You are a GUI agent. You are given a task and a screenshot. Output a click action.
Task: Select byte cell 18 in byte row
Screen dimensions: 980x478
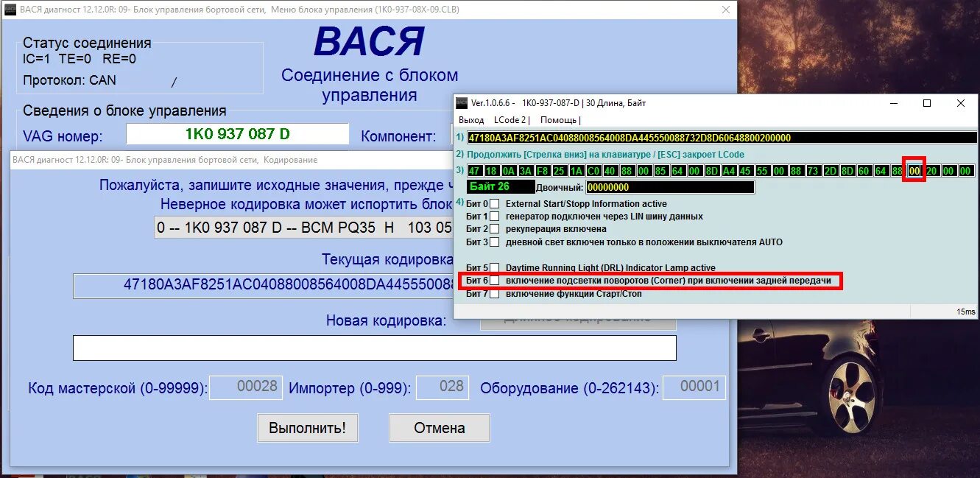[x=491, y=171]
